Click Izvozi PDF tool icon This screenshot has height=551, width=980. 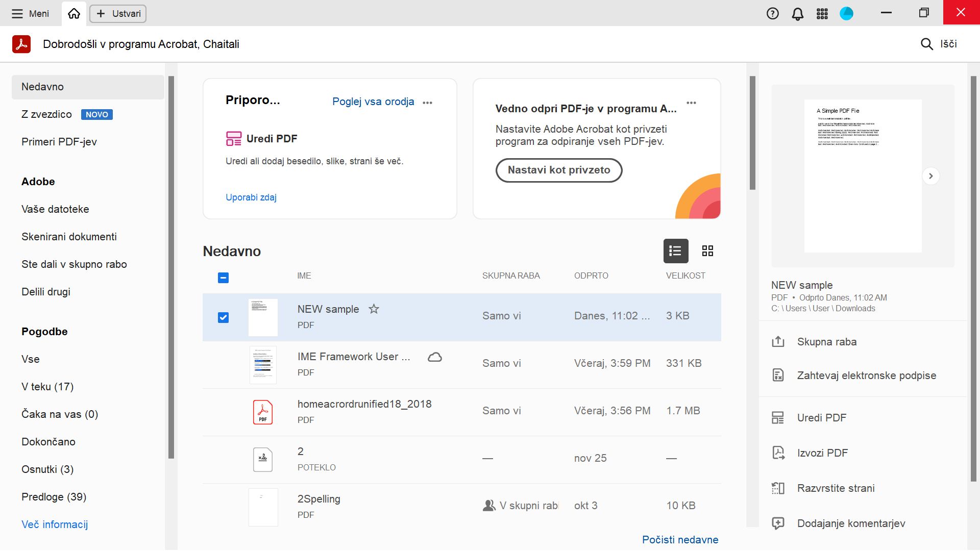(778, 453)
